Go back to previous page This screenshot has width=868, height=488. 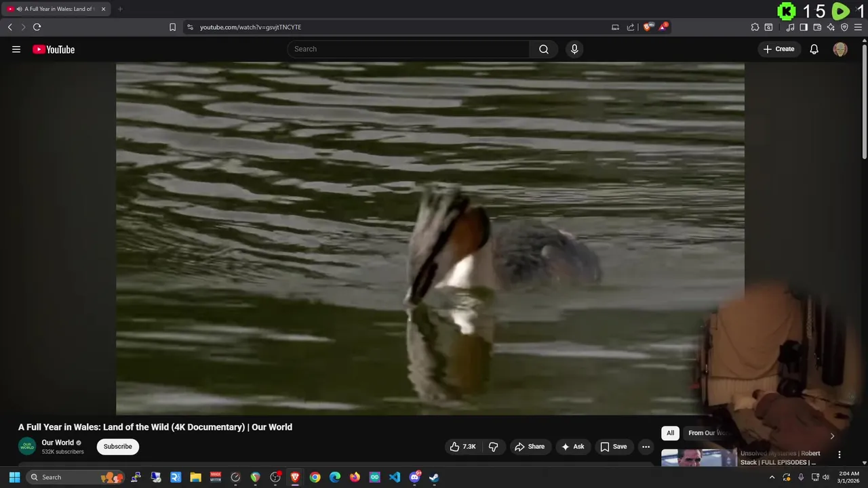9,27
